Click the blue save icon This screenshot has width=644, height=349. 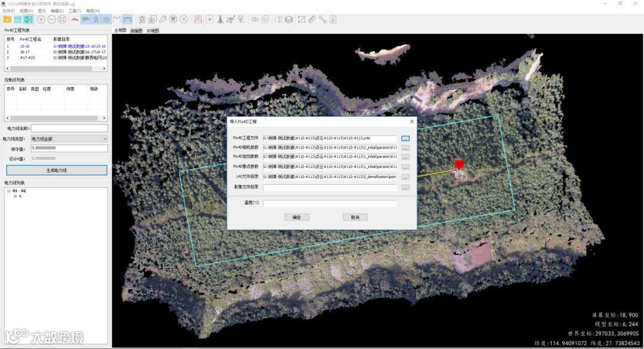(x=18, y=19)
